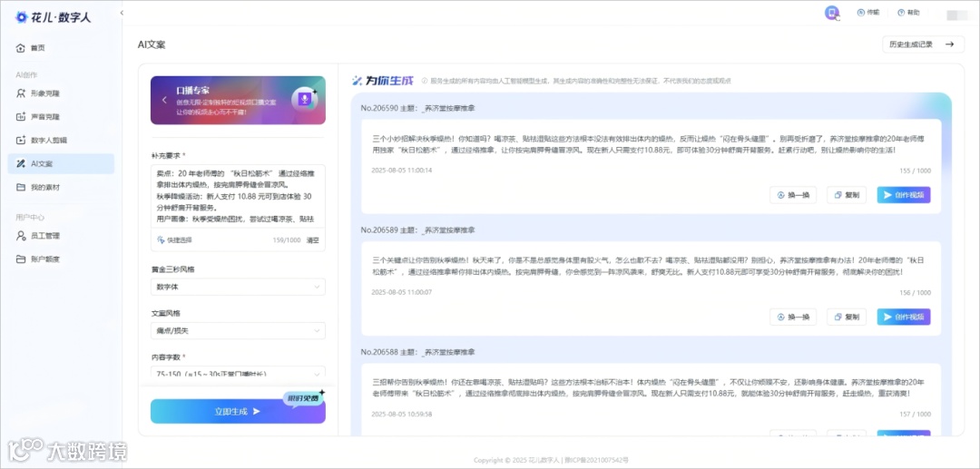Click the 156 / 1000 character count

[x=915, y=293]
